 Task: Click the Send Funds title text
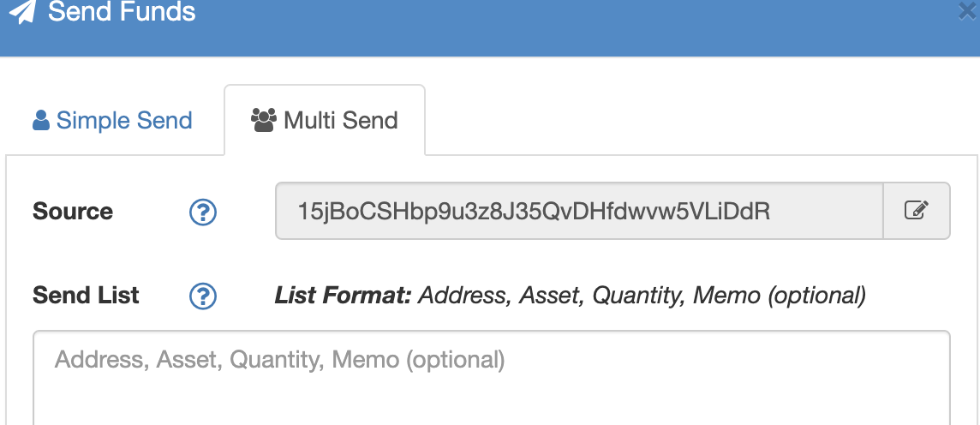122,11
